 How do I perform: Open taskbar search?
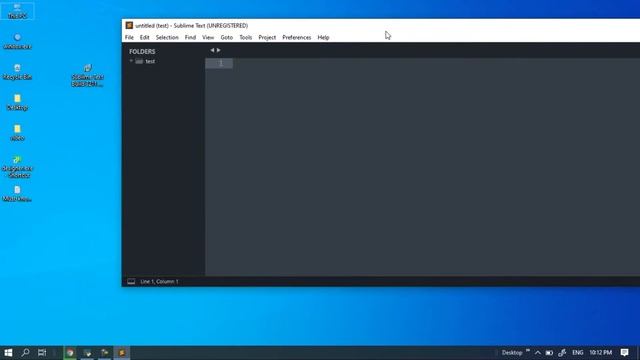[25, 353]
